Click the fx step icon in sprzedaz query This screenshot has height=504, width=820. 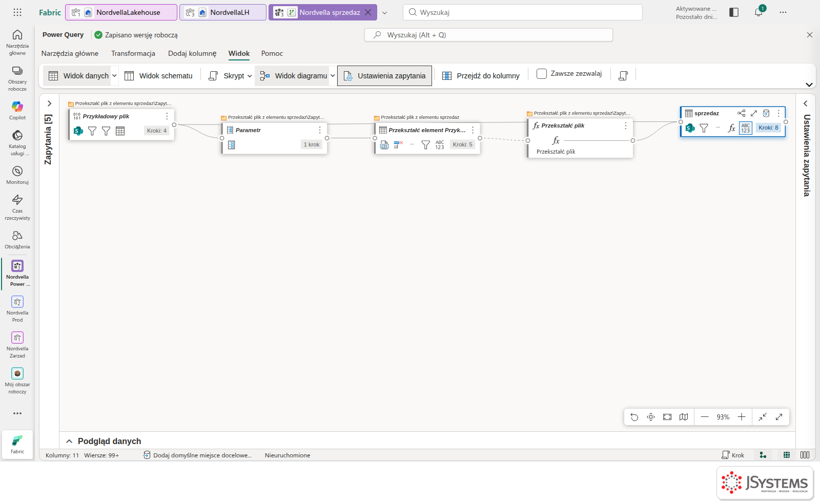[x=732, y=128]
